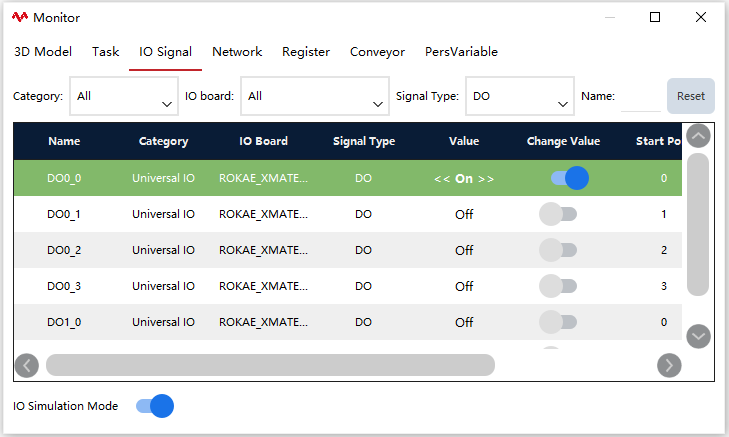The width and height of the screenshot is (729, 437).
Task: Click the Monitor app logo icon
Action: click(20, 17)
